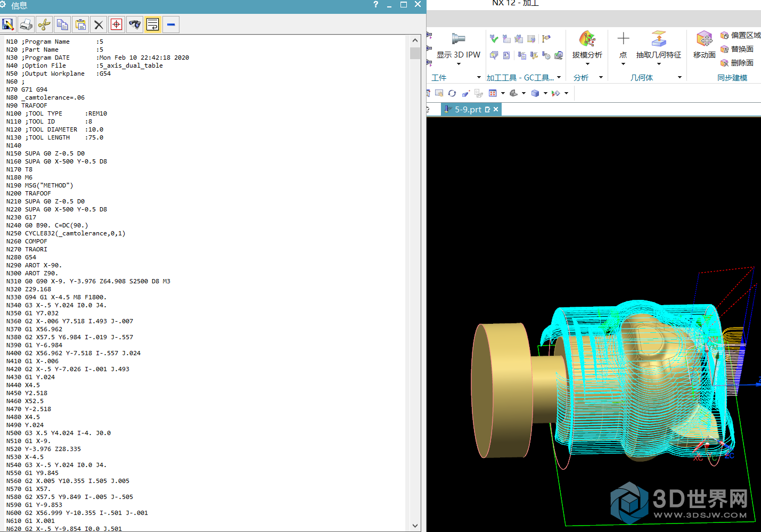Click Extract Geometry Feature (抽取几何特征) icon
Viewport: 761px width, 532px height.
659,39
